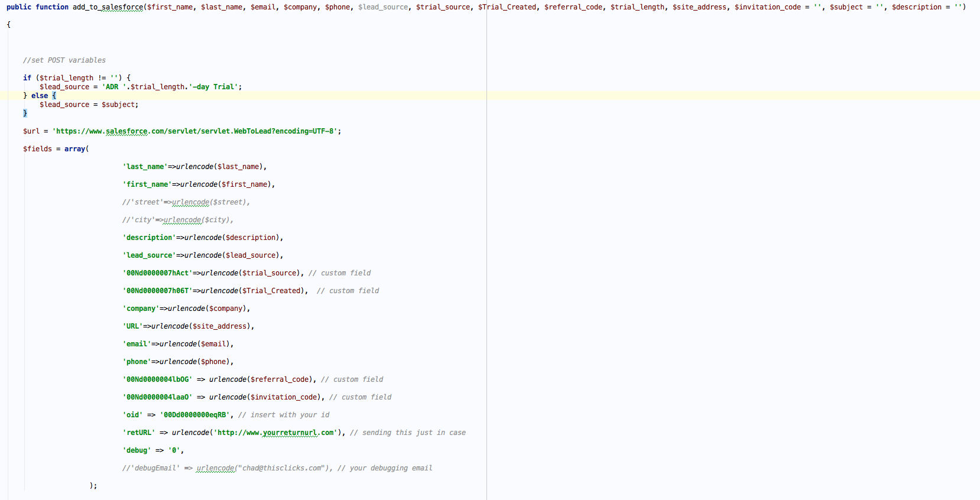Screen dimensions: 980x500
Task: Click the $referral_code parameter in signature
Action: [x=573, y=7]
